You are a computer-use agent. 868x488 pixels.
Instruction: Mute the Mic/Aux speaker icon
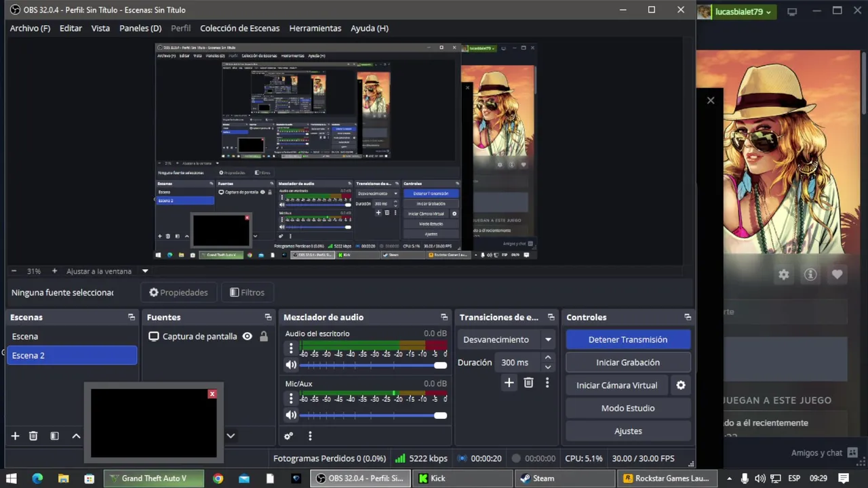(291, 415)
